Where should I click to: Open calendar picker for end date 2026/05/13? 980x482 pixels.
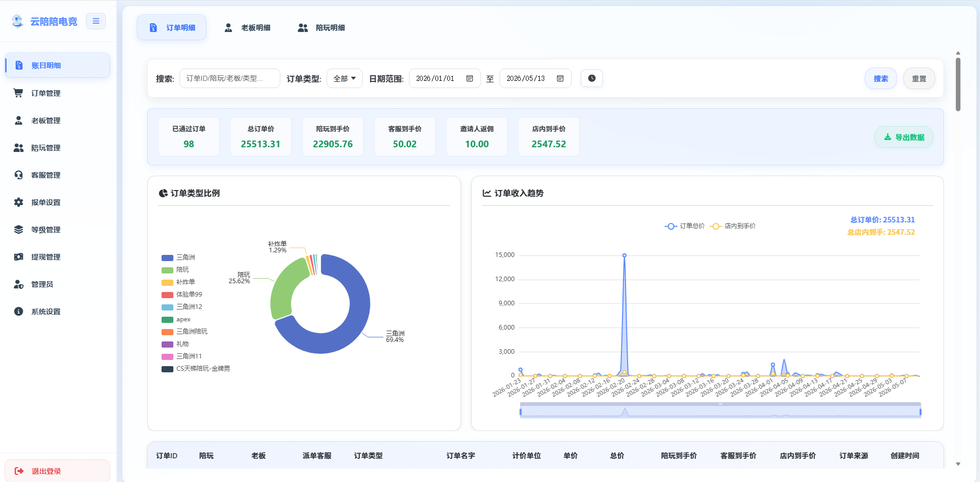(x=560, y=78)
